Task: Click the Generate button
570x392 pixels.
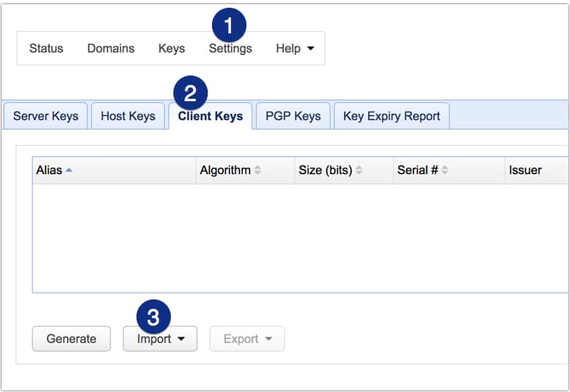Action: click(71, 339)
